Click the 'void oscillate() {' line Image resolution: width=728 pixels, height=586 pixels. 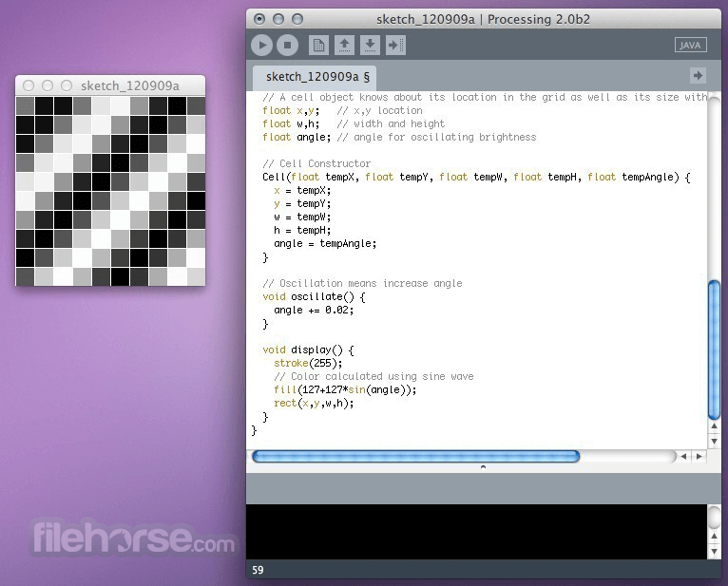[x=315, y=297]
